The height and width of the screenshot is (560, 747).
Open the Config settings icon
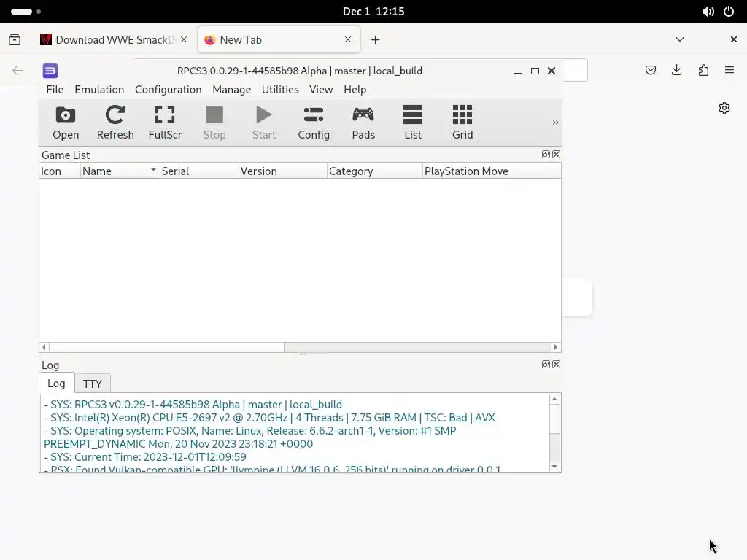(x=314, y=122)
